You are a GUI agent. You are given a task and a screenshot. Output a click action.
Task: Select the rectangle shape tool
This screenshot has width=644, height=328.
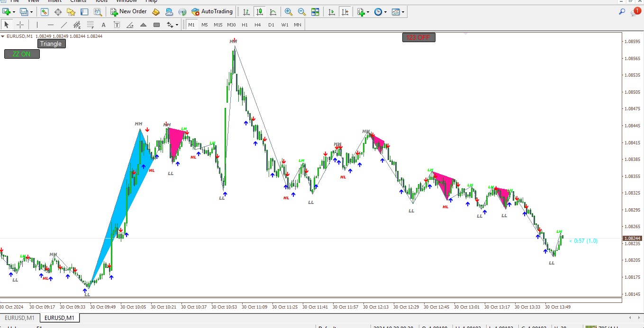click(156, 25)
